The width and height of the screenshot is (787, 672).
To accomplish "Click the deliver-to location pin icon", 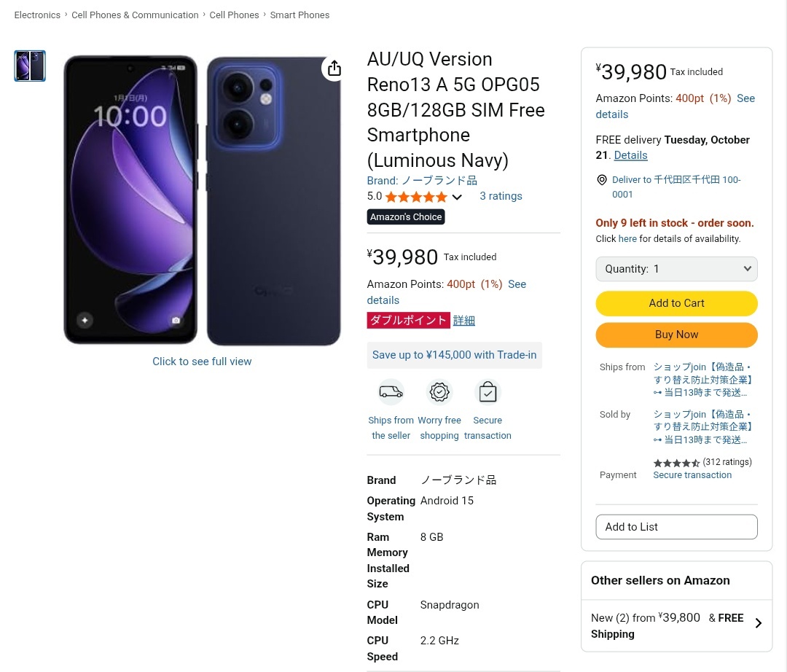I will pos(602,180).
